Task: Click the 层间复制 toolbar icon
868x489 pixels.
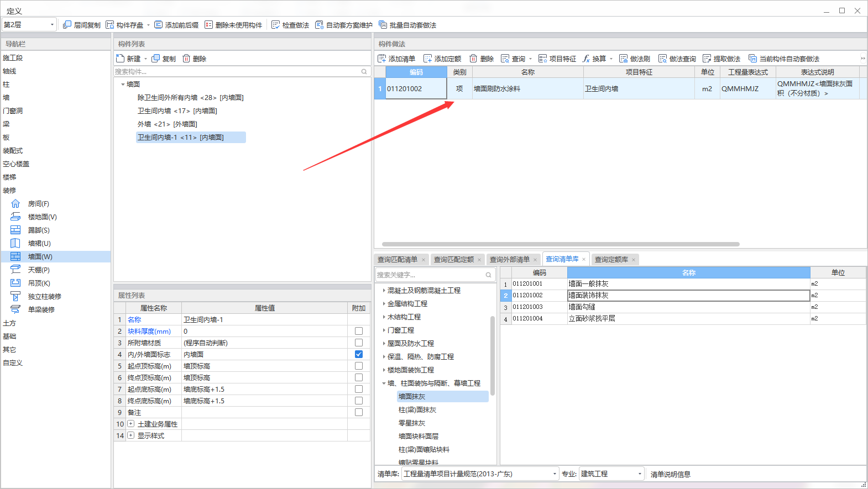Action: (81, 25)
